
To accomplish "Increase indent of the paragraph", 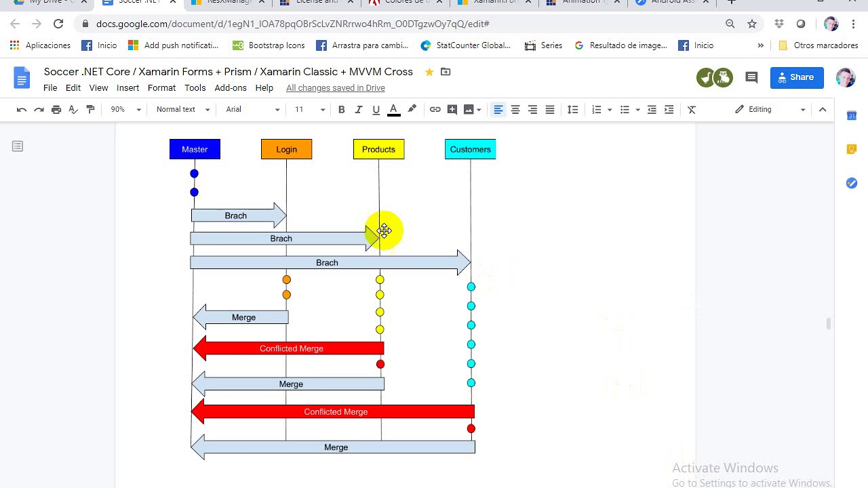I will coord(669,109).
